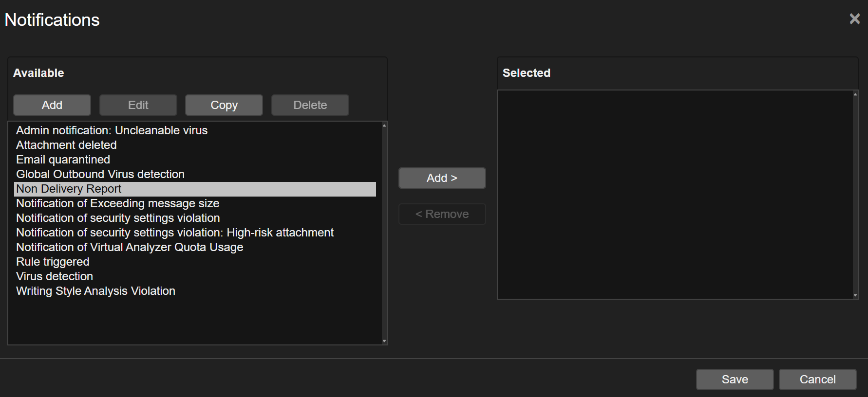
Task: Move selection with Add > button
Action: tap(442, 178)
